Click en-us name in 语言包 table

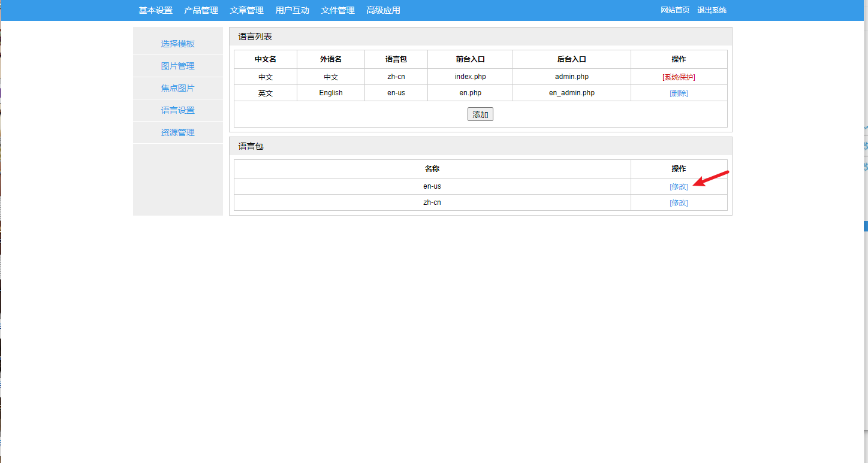pyautogui.click(x=432, y=186)
